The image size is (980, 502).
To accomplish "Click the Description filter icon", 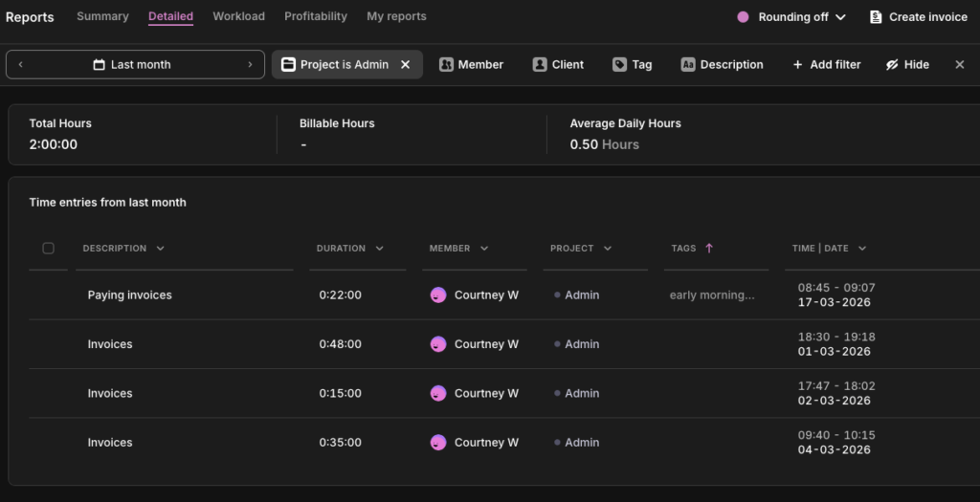I will 688,64.
